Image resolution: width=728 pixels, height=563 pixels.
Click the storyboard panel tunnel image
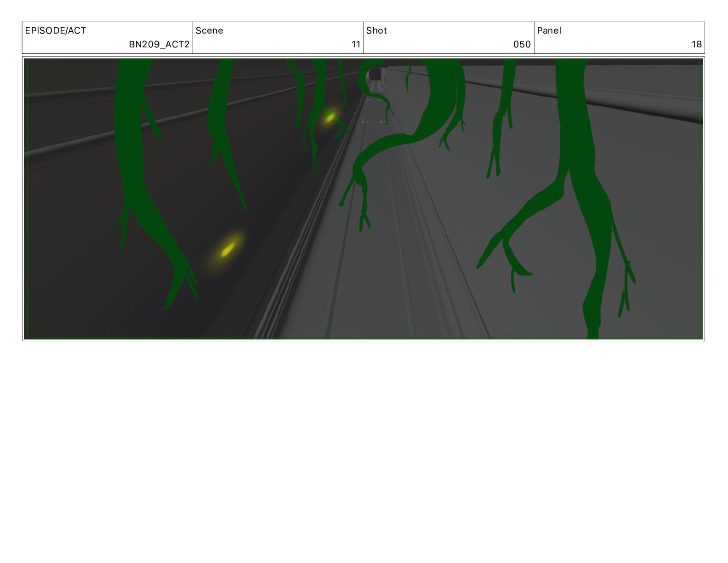pyautogui.click(x=364, y=199)
